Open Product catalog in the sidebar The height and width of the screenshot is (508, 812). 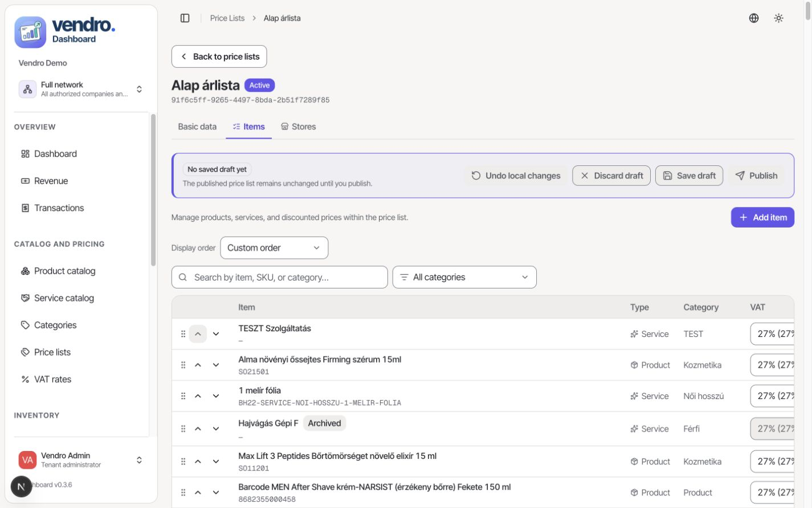pos(80,271)
